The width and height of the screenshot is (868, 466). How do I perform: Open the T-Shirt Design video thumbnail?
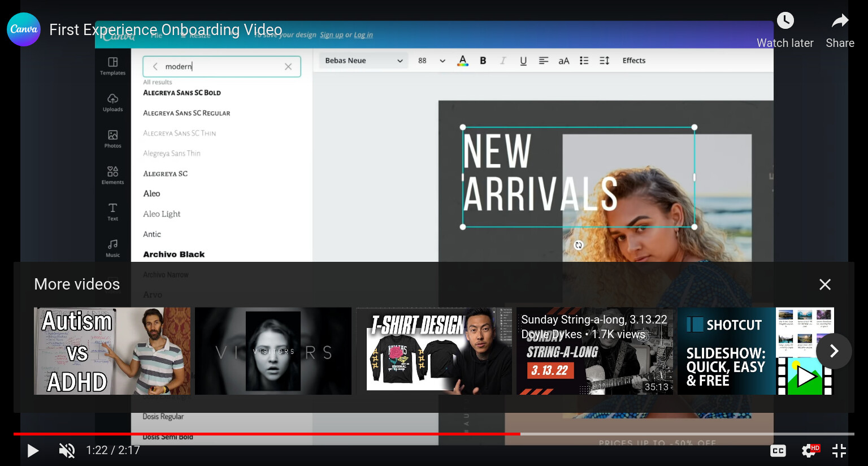(x=434, y=351)
